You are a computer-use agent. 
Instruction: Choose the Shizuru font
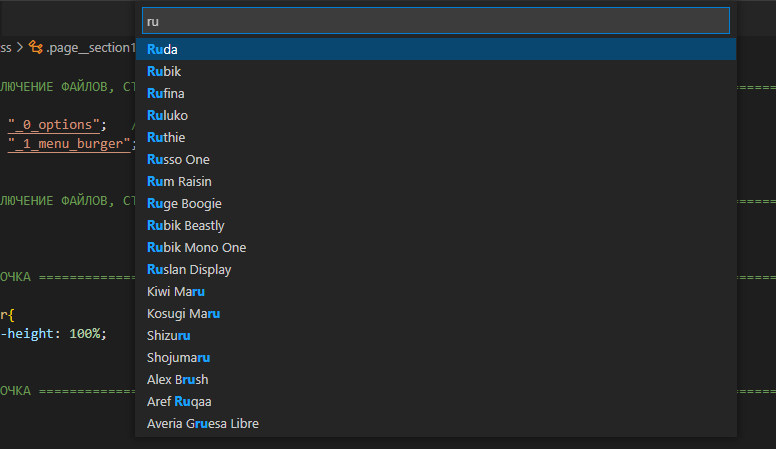tap(436, 336)
